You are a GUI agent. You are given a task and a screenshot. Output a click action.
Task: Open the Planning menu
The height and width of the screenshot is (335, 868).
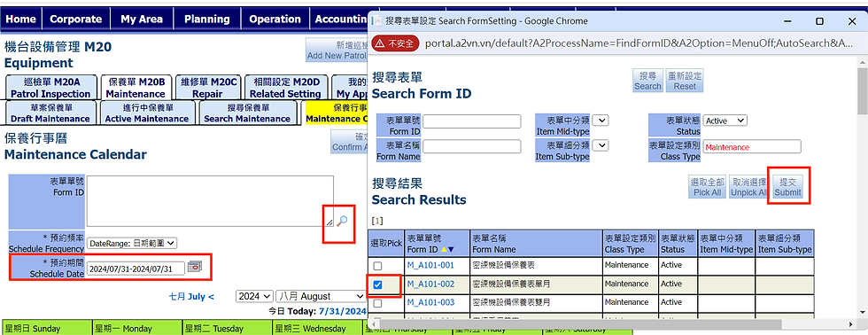click(x=207, y=19)
